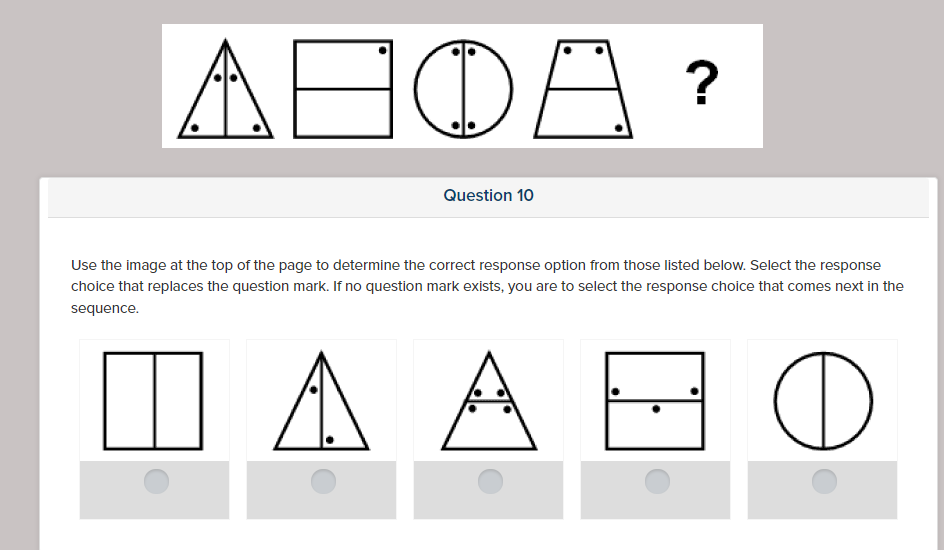Click the square figure in the sequence
The height and width of the screenshot is (550, 944).
coord(342,89)
